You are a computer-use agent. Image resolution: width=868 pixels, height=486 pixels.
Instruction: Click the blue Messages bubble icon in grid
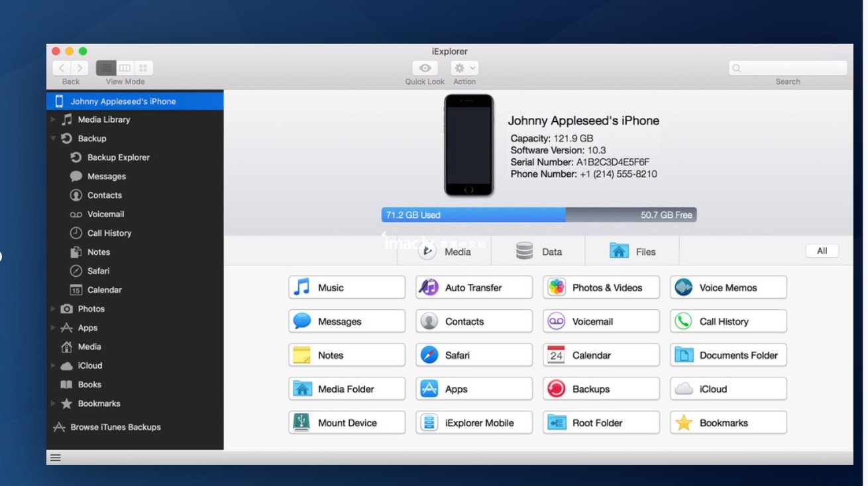pyautogui.click(x=302, y=322)
